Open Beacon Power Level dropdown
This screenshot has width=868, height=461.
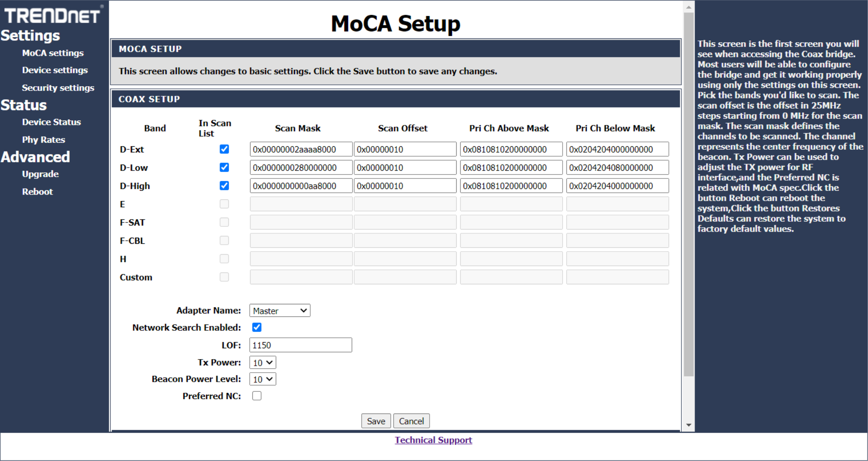pyautogui.click(x=263, y=379)
